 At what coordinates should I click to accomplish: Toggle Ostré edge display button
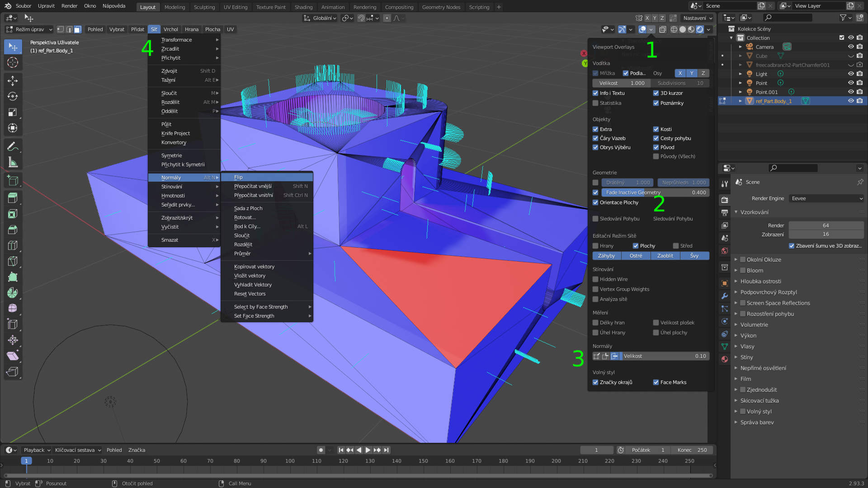point(636,256)
